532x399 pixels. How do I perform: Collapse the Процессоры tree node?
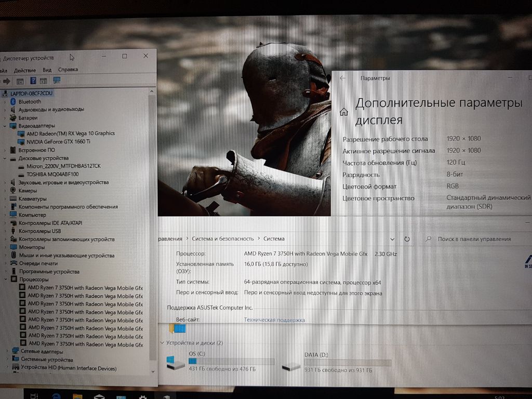(x=5, y=280)
